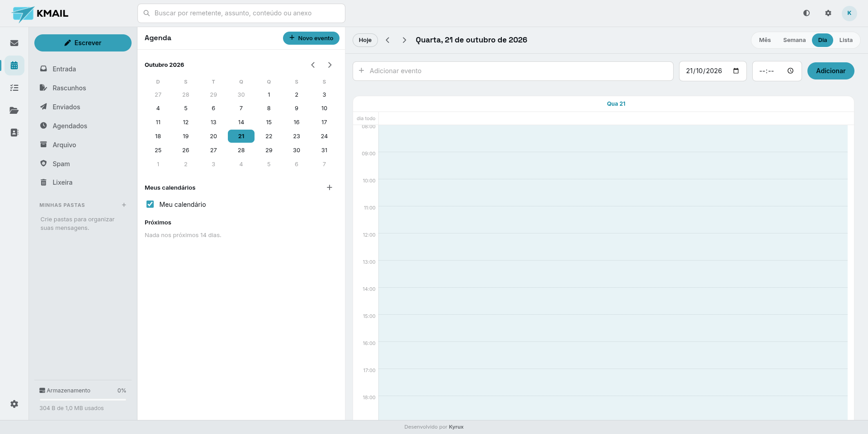Select October 15 in mini calendar
This screenshot has height=434, width=868.
pos(269,122)
